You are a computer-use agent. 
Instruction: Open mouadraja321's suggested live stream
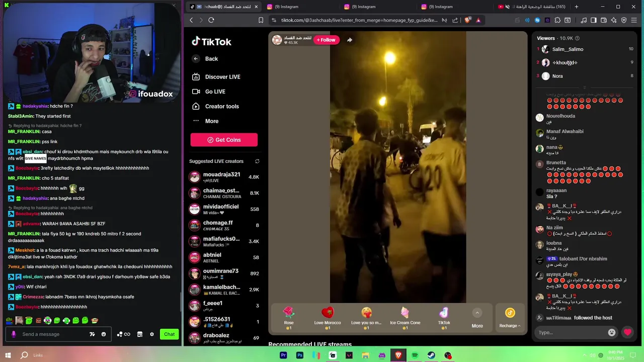224,177
